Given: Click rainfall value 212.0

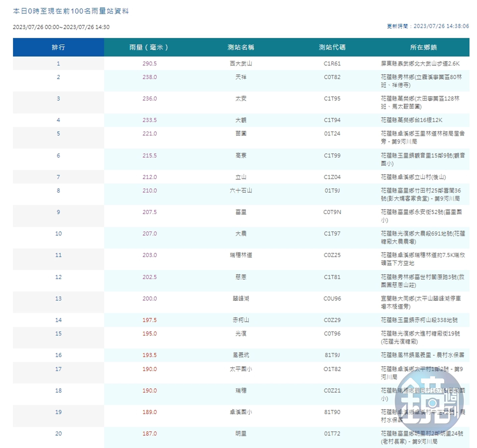Looking at the screenshot, I should 149,177.
